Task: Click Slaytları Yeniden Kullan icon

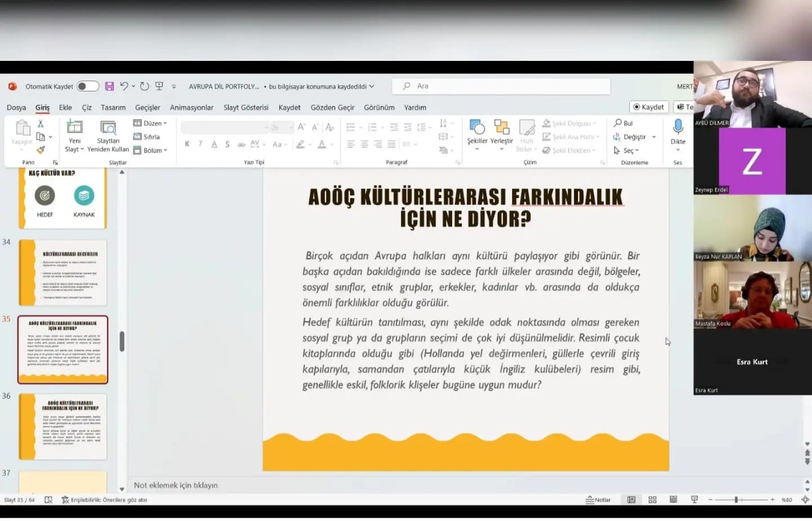Action: (108, 135)
